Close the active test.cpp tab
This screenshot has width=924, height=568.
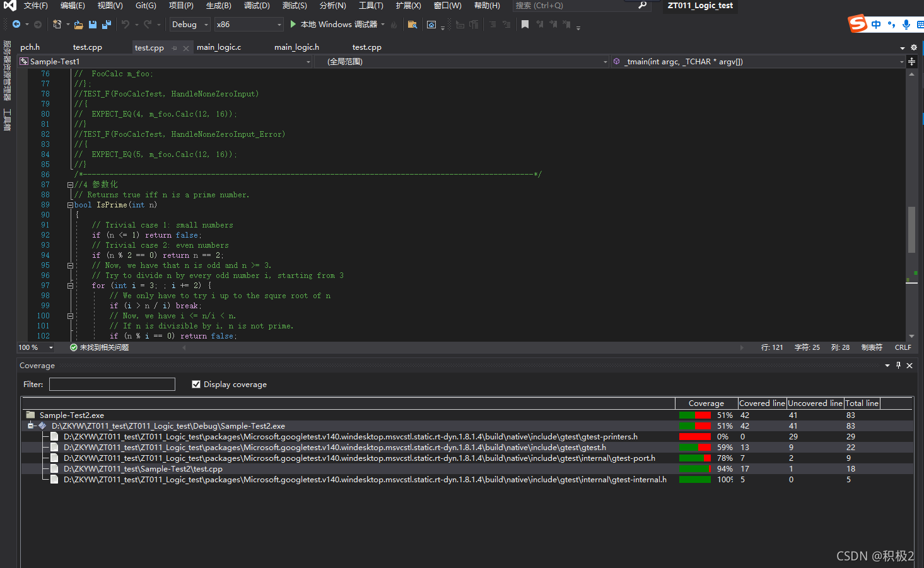pos(186,47)
